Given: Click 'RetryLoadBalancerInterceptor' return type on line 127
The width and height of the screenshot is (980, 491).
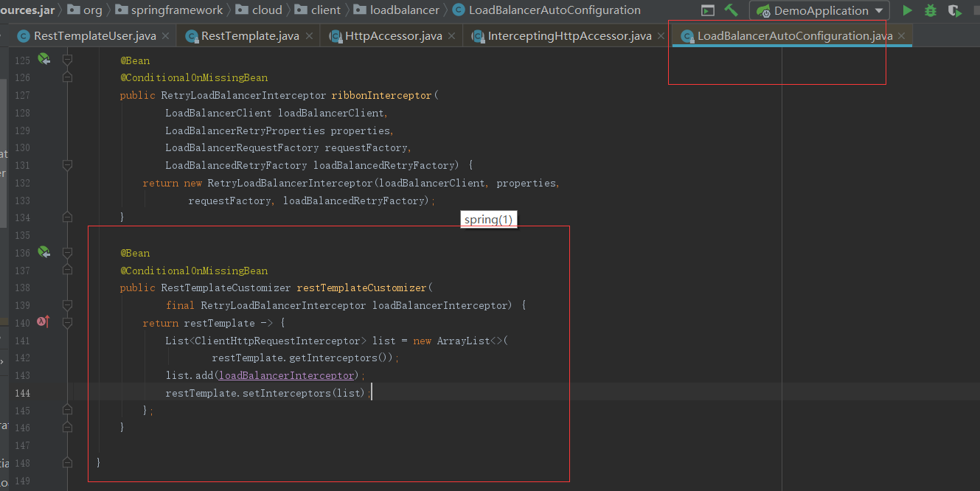Looking at the screenshot, I should (x=243, y=95).
